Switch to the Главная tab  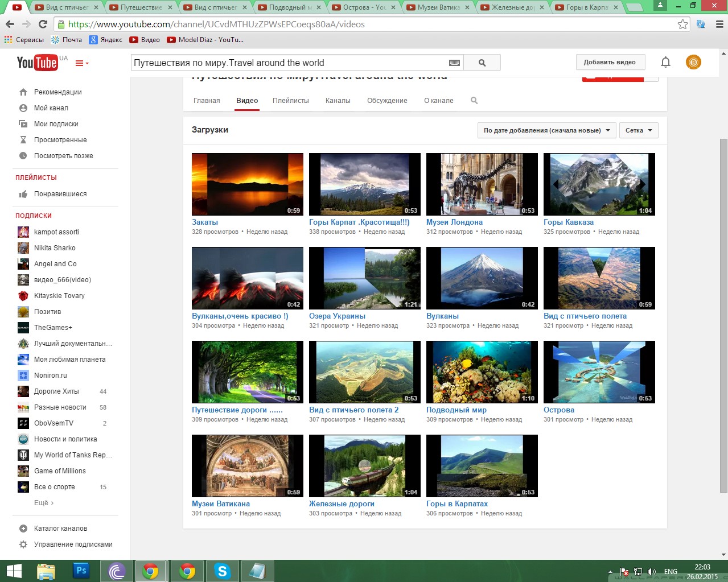pos(207,100)
